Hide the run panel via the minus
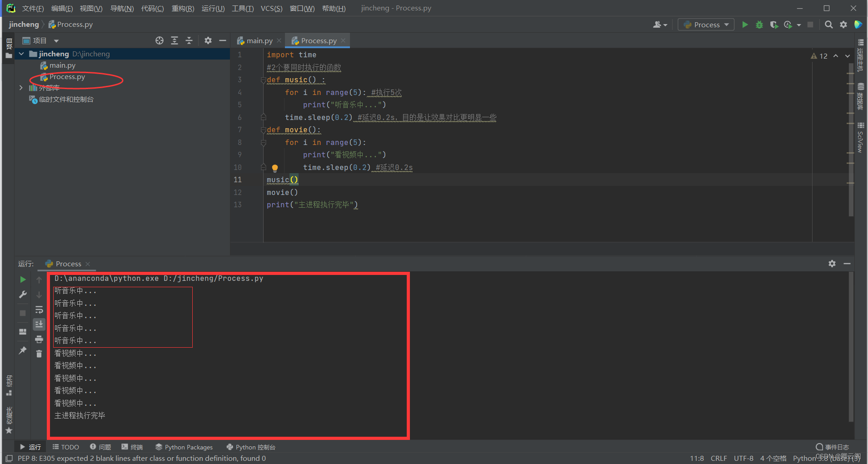Screen dimensions: 868x464 pyautogui.click(x=847, y=264)
